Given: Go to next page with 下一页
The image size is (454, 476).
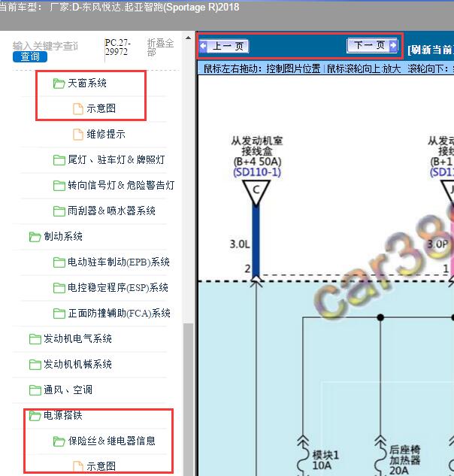Looking at the screenshot, I should click(372, 46).
